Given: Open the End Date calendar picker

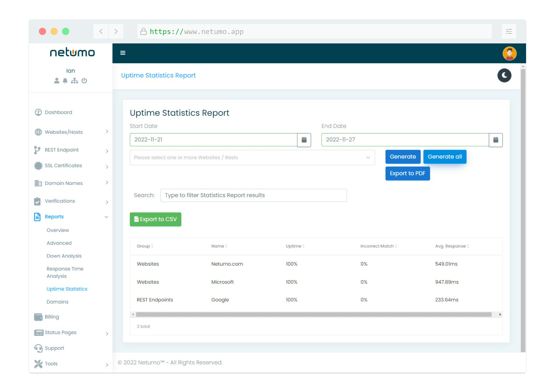Looking at the screenshot, I should (496, 140).
